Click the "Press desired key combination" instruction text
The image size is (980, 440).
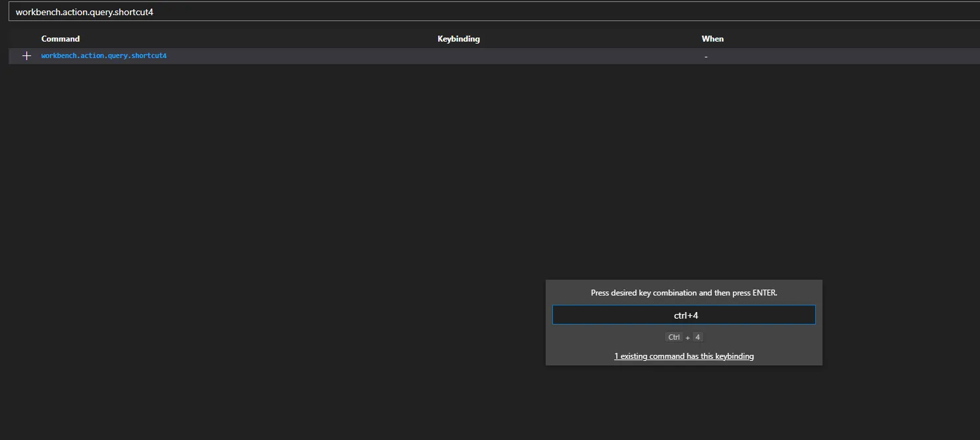684,293
